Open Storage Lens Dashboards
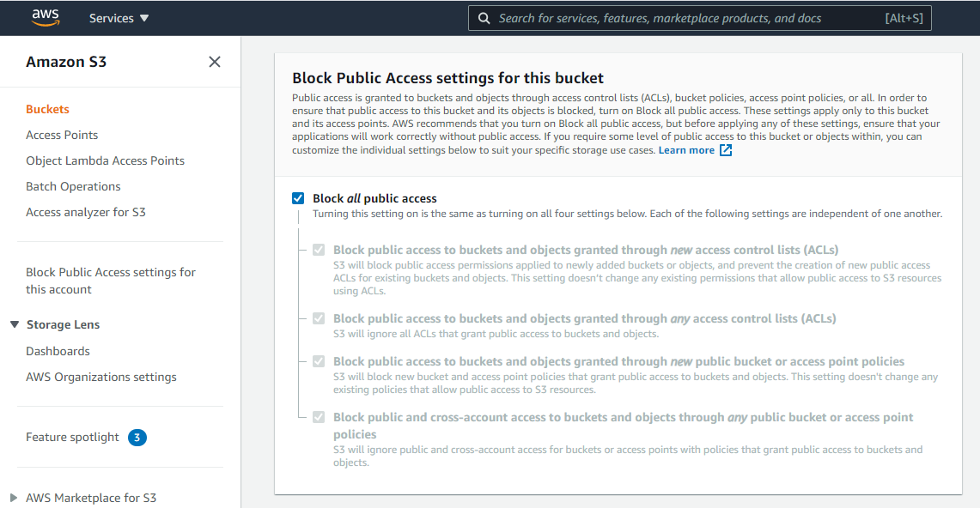980x508 pixels. click(58, 351)
